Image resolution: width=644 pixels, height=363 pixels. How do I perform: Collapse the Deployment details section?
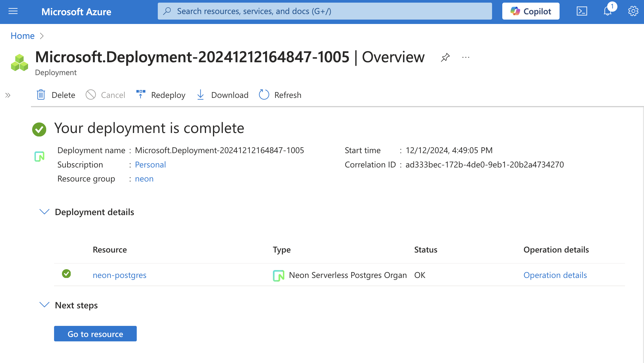[x=44, y=212]
